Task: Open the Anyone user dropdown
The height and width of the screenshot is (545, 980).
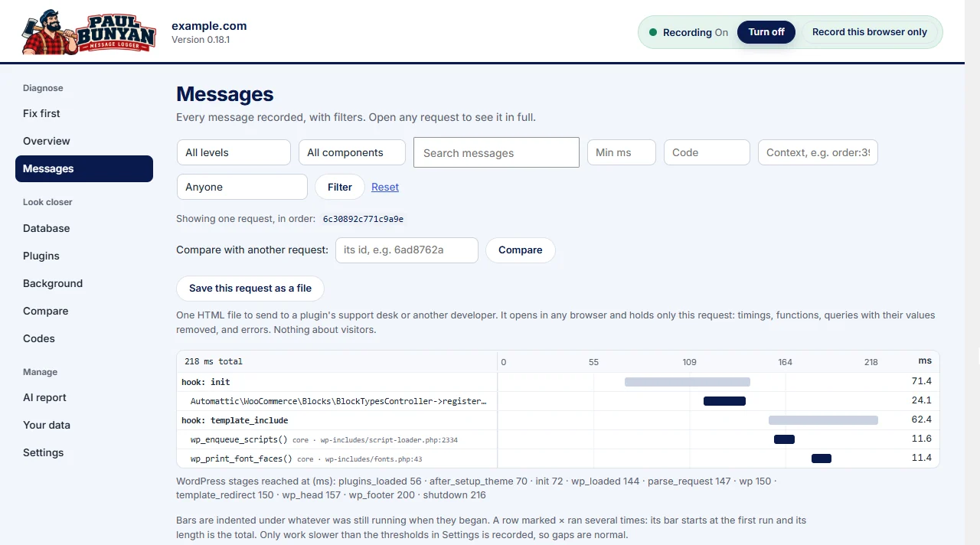Action: pyautogui.click(x=242, y=187)
